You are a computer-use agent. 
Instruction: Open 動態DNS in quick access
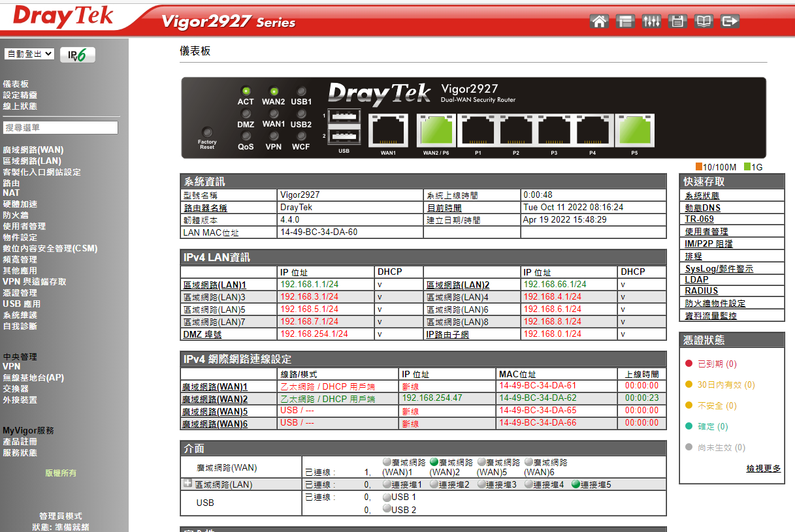[x=702, y=208]
